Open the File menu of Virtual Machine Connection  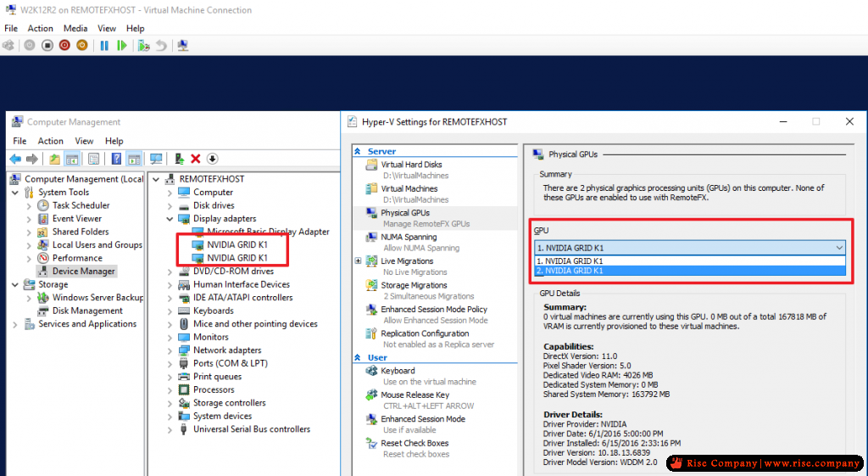coord(11,28)
